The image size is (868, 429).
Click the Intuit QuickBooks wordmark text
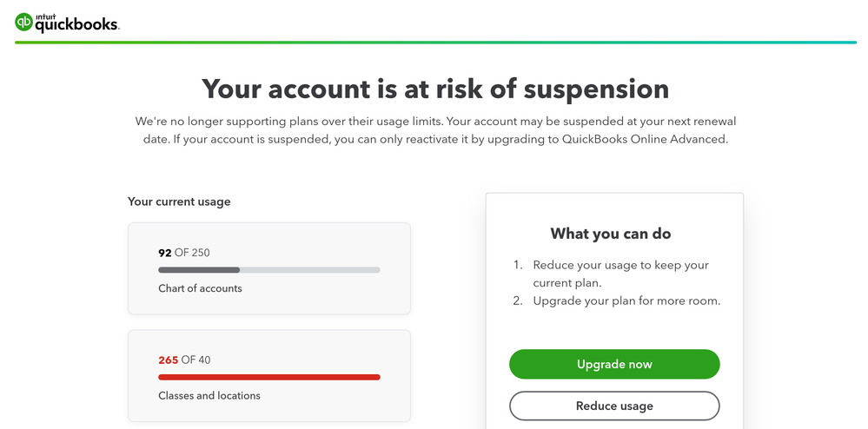coord(76,23)
